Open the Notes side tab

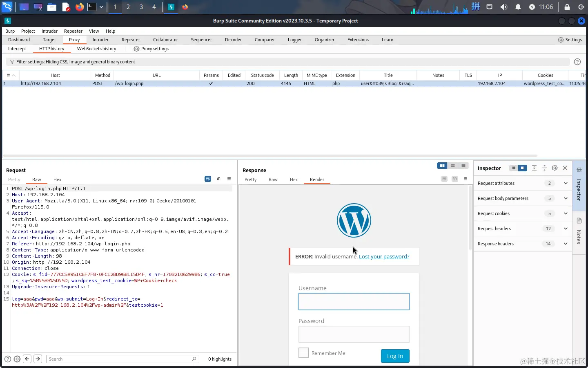[579, 232]
